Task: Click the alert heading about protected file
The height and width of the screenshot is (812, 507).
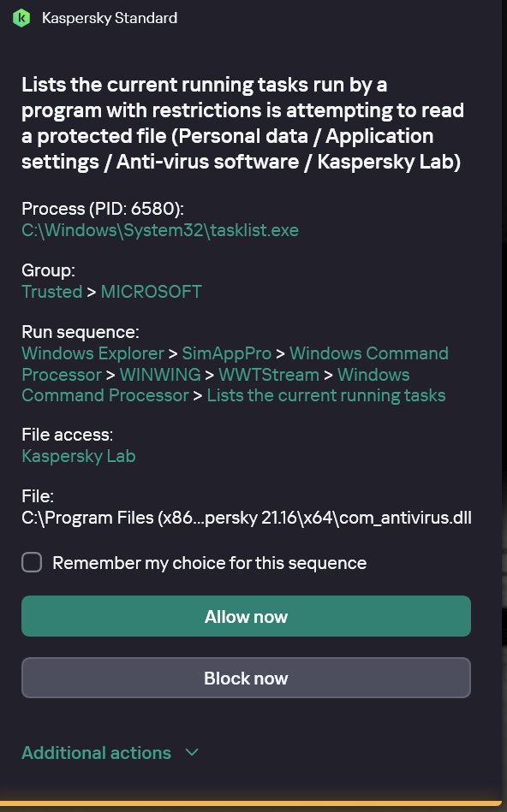Action: click(x=242, y=123)
